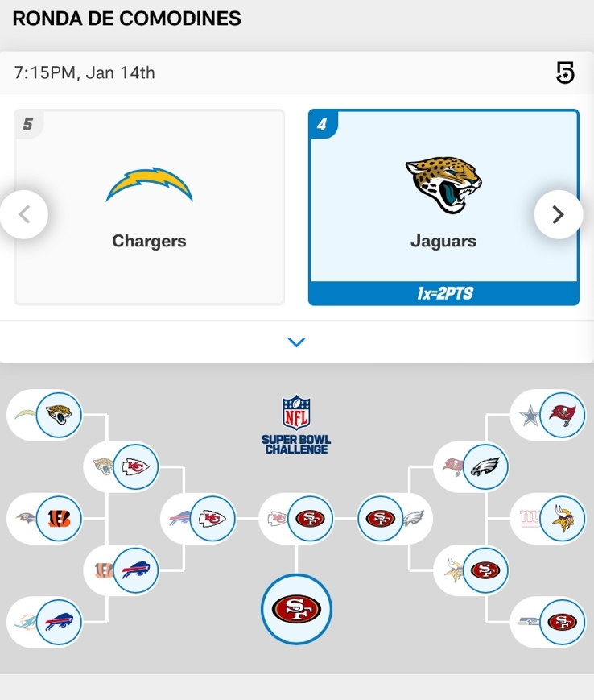Advance to next matchup with right arrow
This screenshot has width=594, height=700.
tap(558, 214)
